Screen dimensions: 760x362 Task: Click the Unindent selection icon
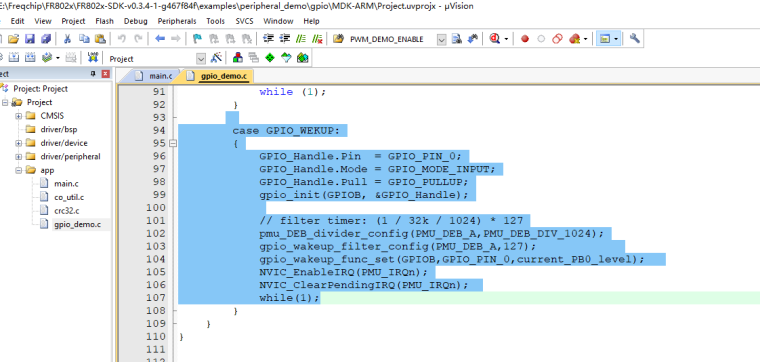pyautogui.click(x=285, y=39)
